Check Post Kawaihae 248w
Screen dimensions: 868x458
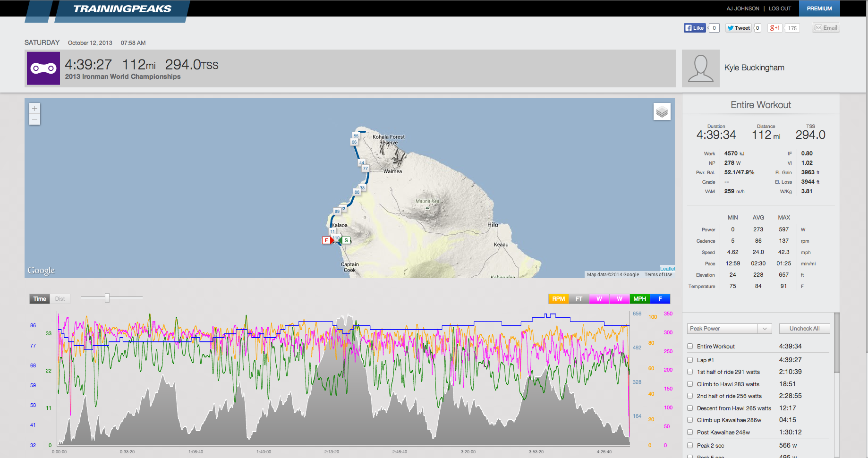[x=690, y=432]
